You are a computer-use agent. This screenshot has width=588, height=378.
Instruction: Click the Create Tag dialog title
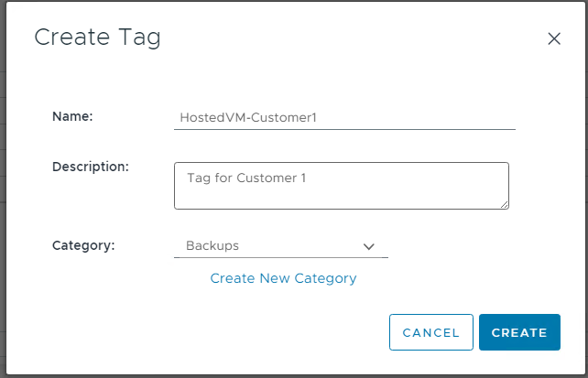pos(97,38)
